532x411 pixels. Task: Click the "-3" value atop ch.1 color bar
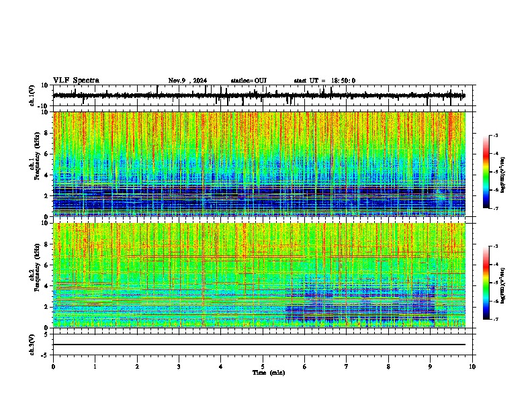pos(496,135)
